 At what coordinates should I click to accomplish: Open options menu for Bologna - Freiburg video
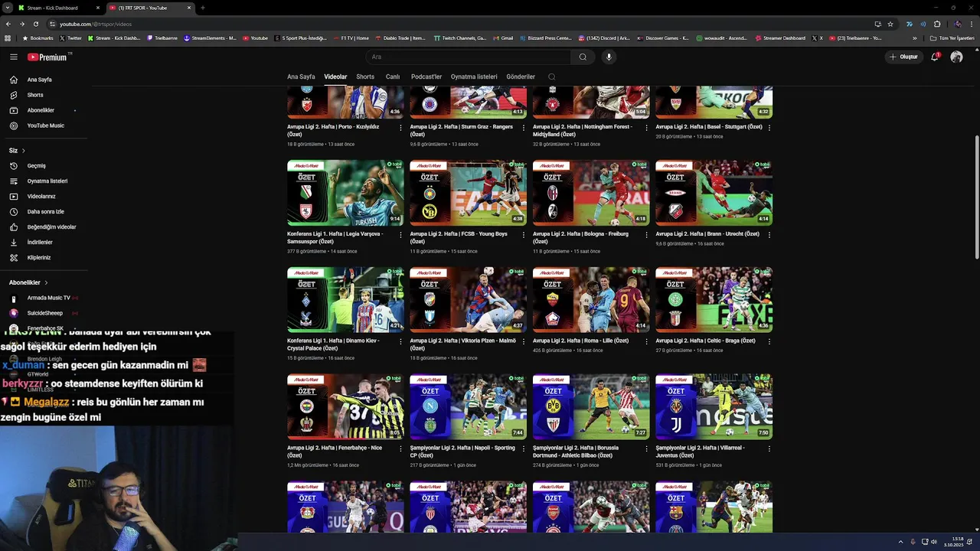tap(646, 235)
